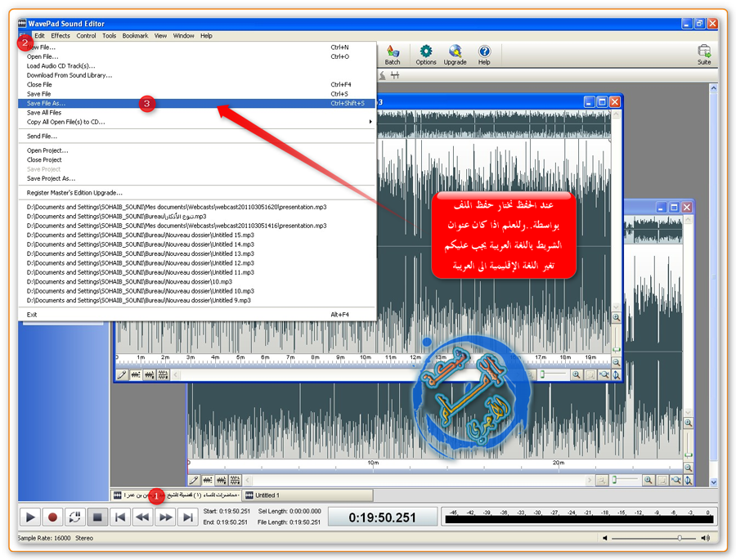The width and height of the screenshot is (736, 560).
Task: Adjust the volume slider in status bar
Action: pos(680,538)
